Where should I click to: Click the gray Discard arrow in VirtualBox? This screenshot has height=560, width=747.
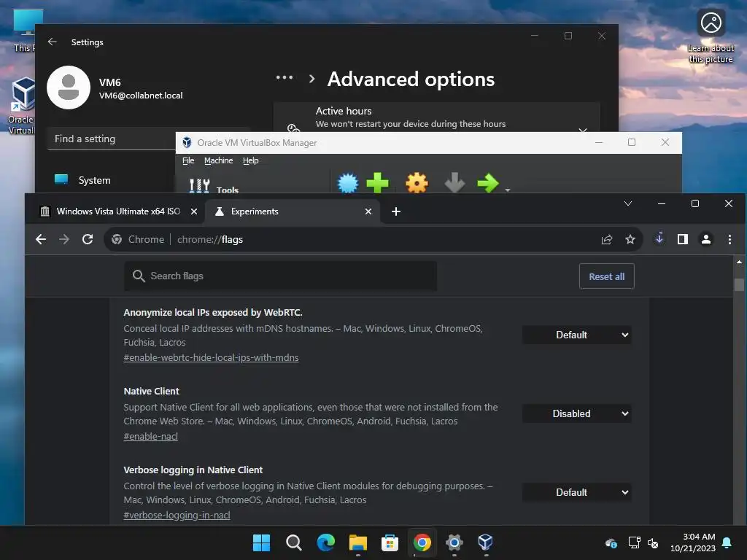point(454,183)
